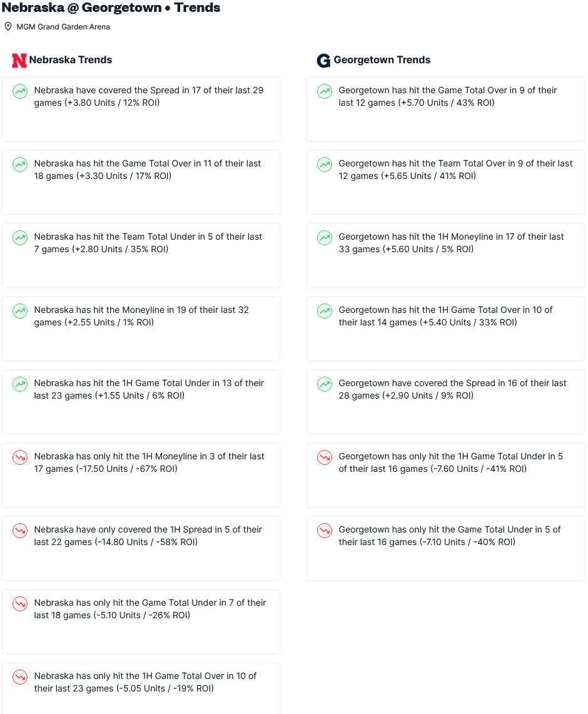Click the Georgetown G team logo
588x714 pixels.
(323, 60)
